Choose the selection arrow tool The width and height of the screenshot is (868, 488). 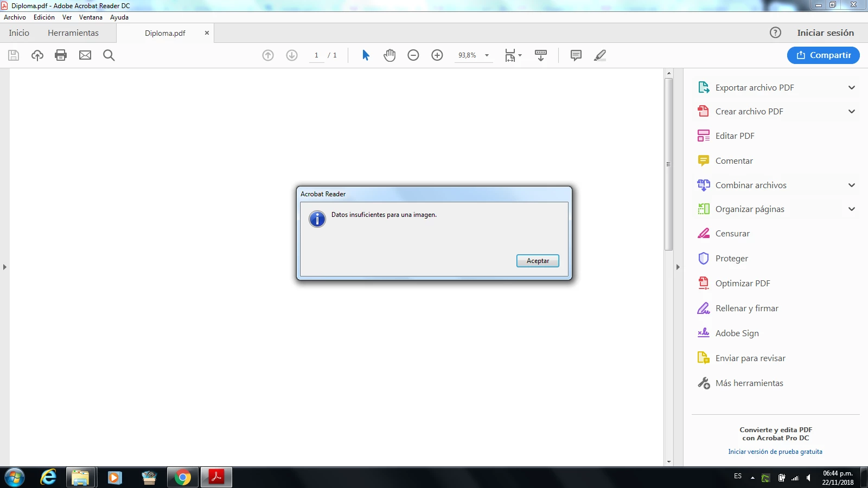tap(366, 55)
